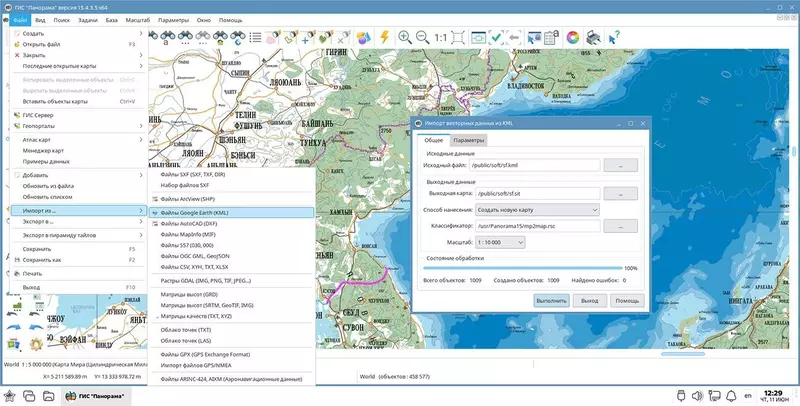Select the Общее tab in import dialog
This screenshot has width=800, height=406.
point(434,140)
